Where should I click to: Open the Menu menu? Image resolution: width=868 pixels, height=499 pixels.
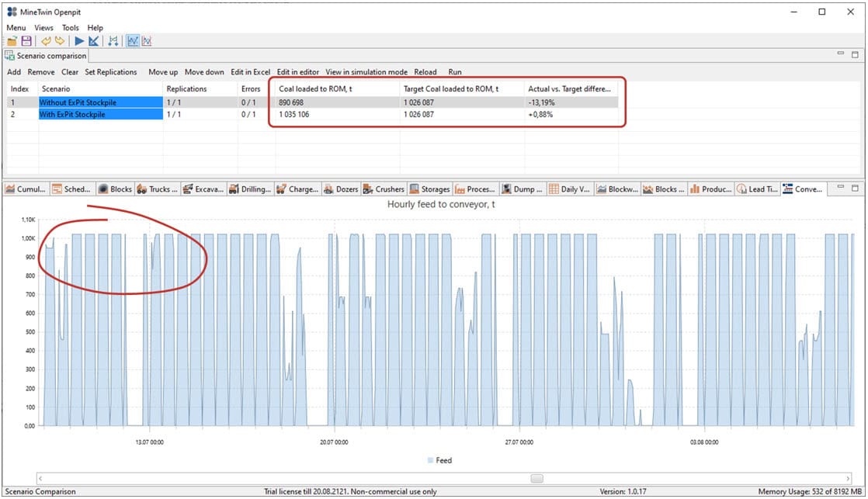tap(16, 28)
